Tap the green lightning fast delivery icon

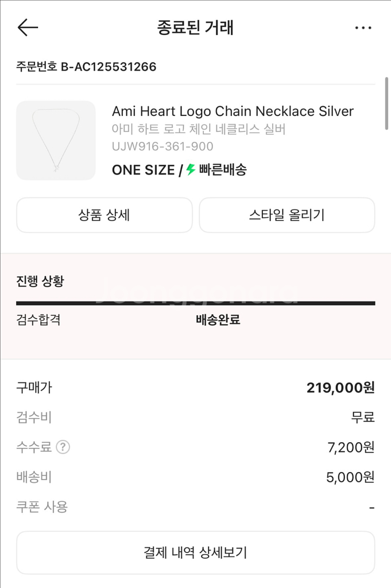(191, 169)
